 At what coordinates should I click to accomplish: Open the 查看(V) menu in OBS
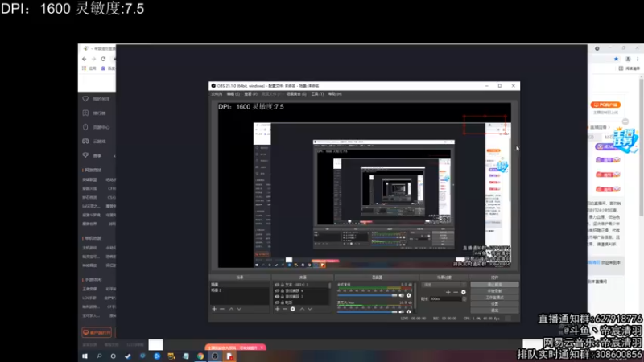coord(250,94)
